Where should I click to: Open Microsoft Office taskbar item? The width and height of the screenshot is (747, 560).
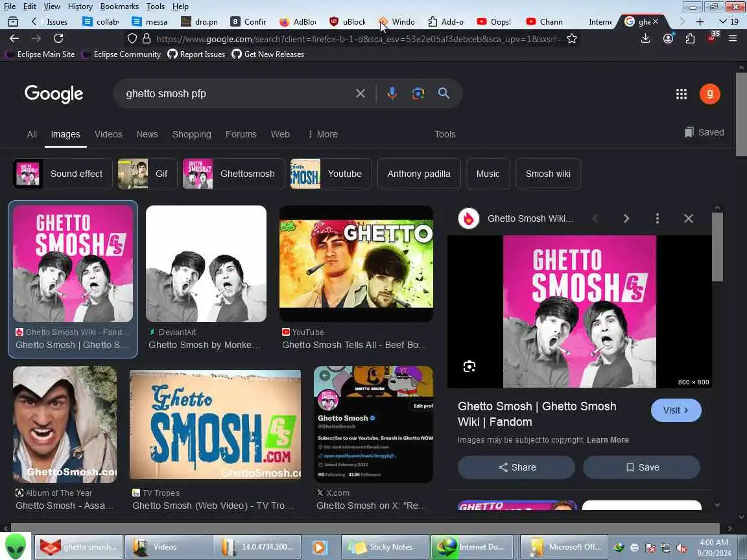tap(565, 547)
